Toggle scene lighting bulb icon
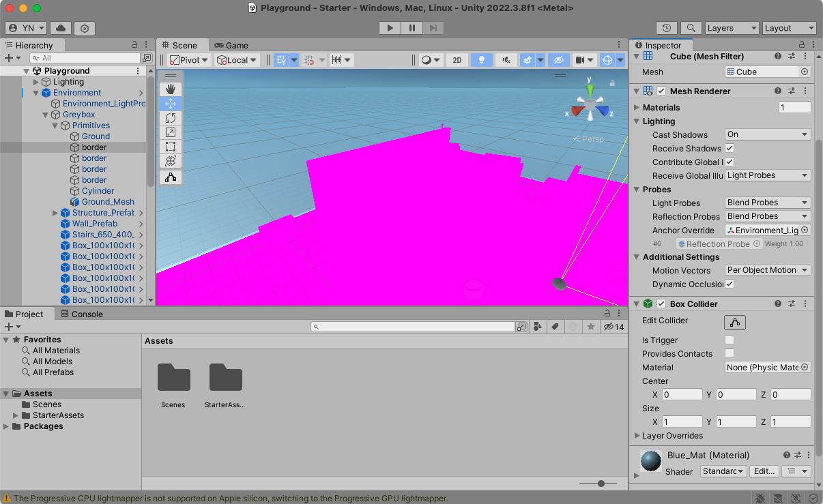This screenshot has height=504, width=823. pyautogui.click(x=482, y=60)
